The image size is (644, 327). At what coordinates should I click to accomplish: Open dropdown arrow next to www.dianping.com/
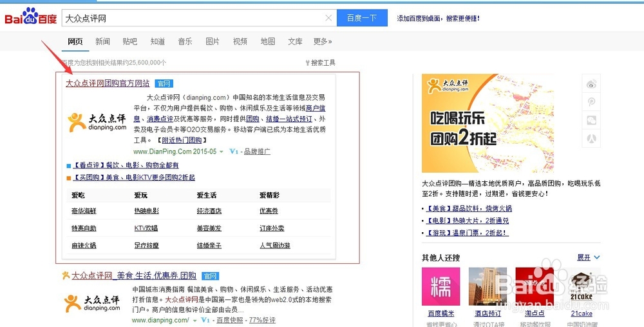[x=194, y=321]
